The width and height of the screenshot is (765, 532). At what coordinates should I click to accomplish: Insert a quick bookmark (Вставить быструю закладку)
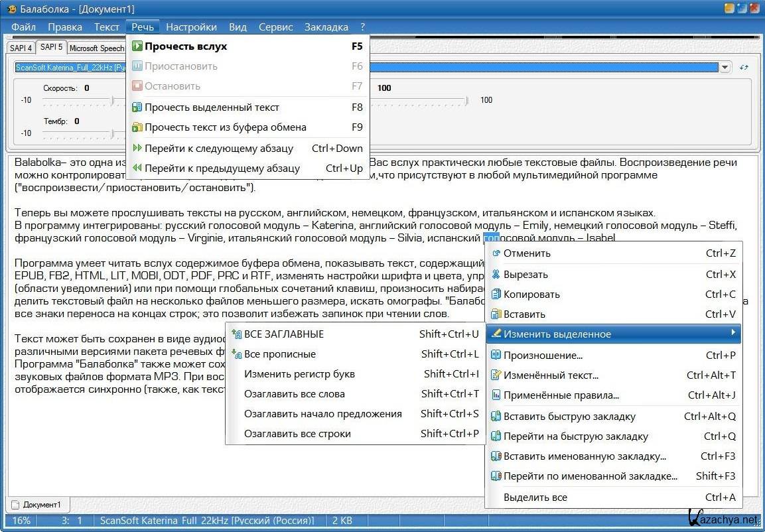click(x=569, y=417)
